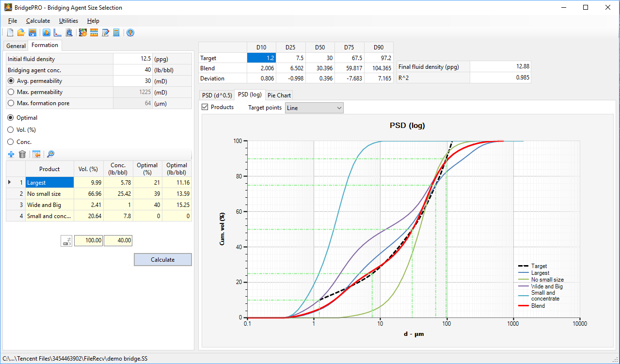Select the Max. formation pore radio button
The image size is (620, 364).
coord(11,103)
